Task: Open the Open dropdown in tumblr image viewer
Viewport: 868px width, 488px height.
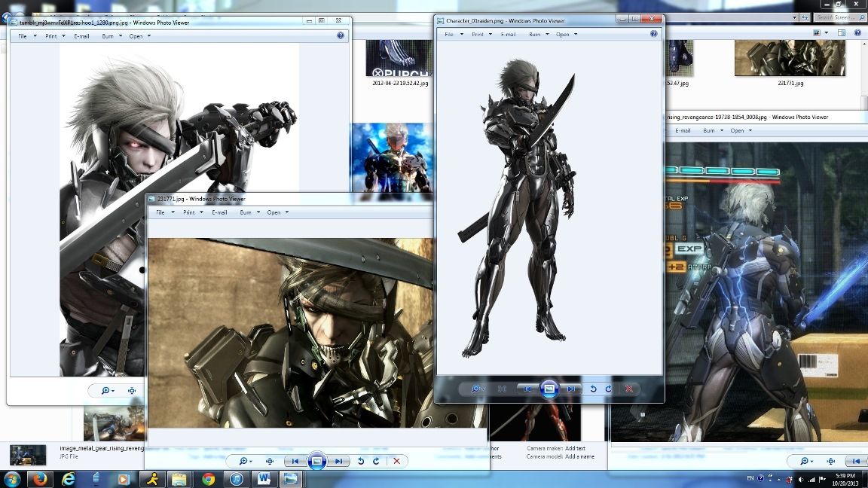Action: click(139, 36)
